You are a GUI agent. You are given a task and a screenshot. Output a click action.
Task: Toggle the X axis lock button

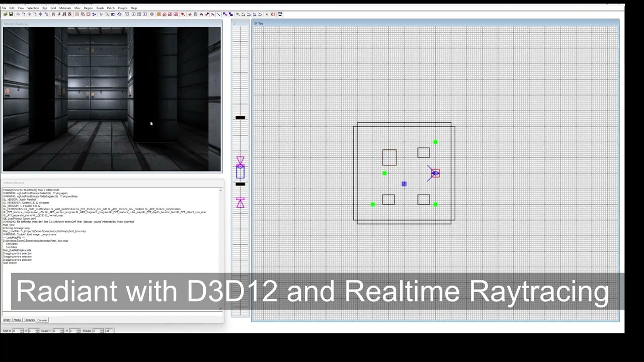(x=133, y=14)
